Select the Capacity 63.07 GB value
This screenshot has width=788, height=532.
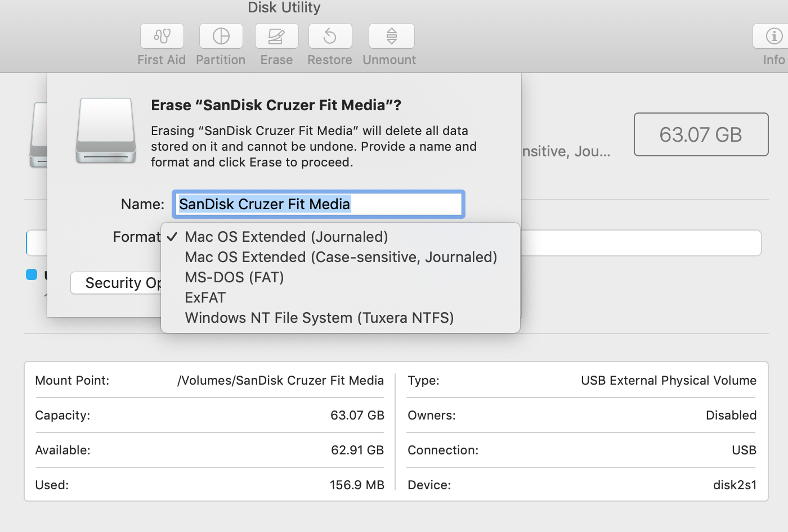[x=357, y=416]
